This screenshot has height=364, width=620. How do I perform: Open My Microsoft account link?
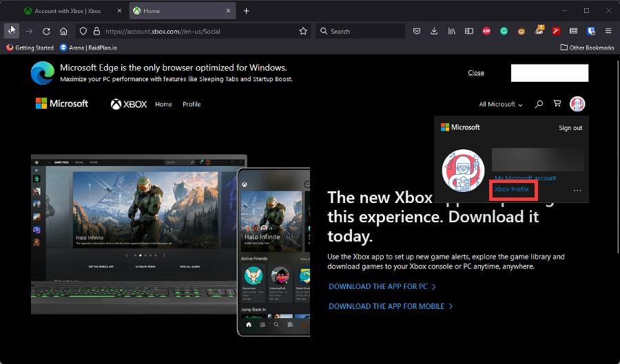point(526,178)
